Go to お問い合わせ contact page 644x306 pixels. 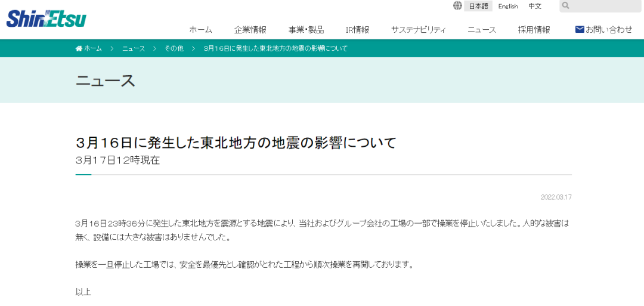[x=608, y=29]
